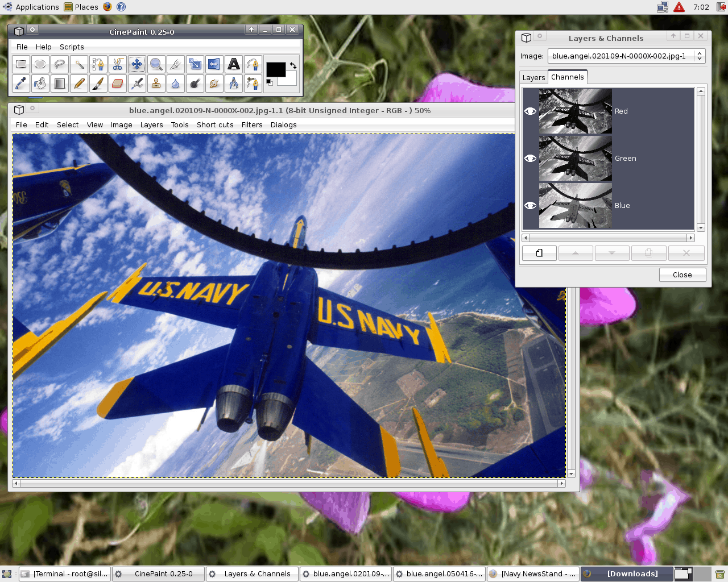The image size is (728, 582).
Task: Hide the Red channel eye icon
Action: click(x=530, y=111)
